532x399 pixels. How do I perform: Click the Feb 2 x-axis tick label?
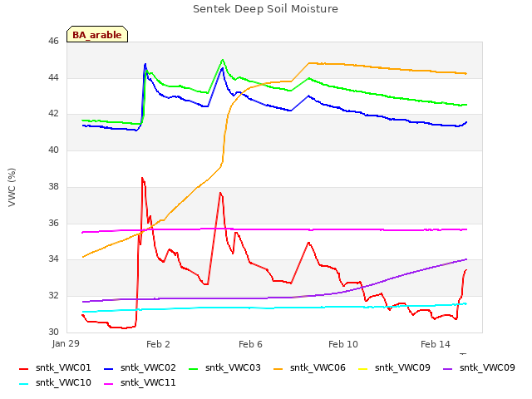pos(158,344)
